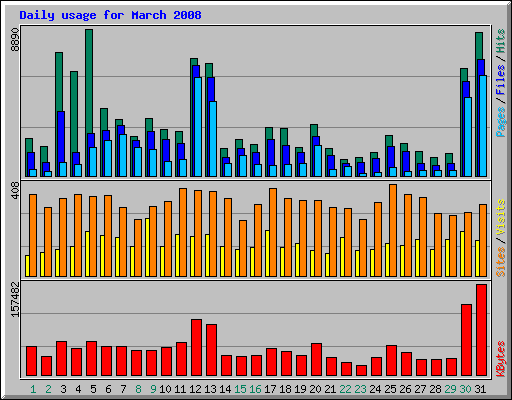The height and width of the screenshot is (400, 512).
Task: Click day 12 on the date axis
Action: [195, 389]
